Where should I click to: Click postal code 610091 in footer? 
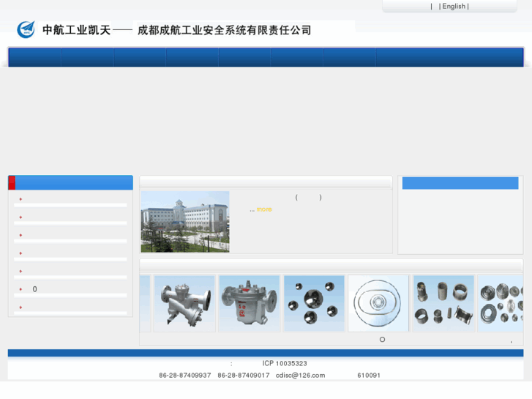click(x=369, y=376)
